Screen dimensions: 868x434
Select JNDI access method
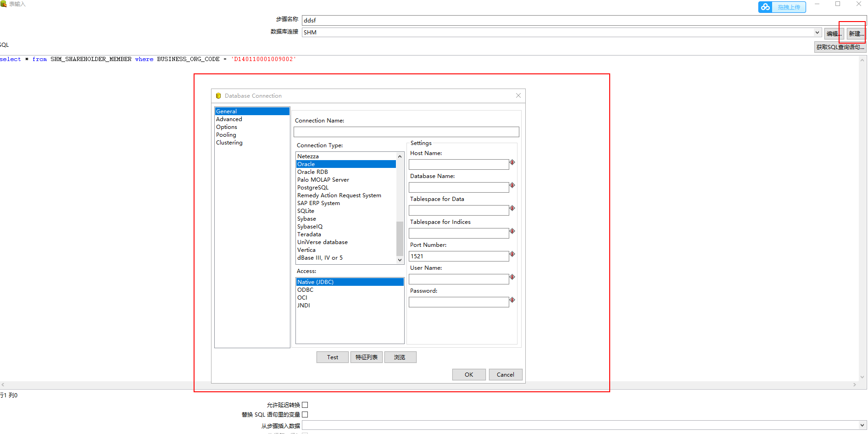pyautogui.click(x=350, y=306)
